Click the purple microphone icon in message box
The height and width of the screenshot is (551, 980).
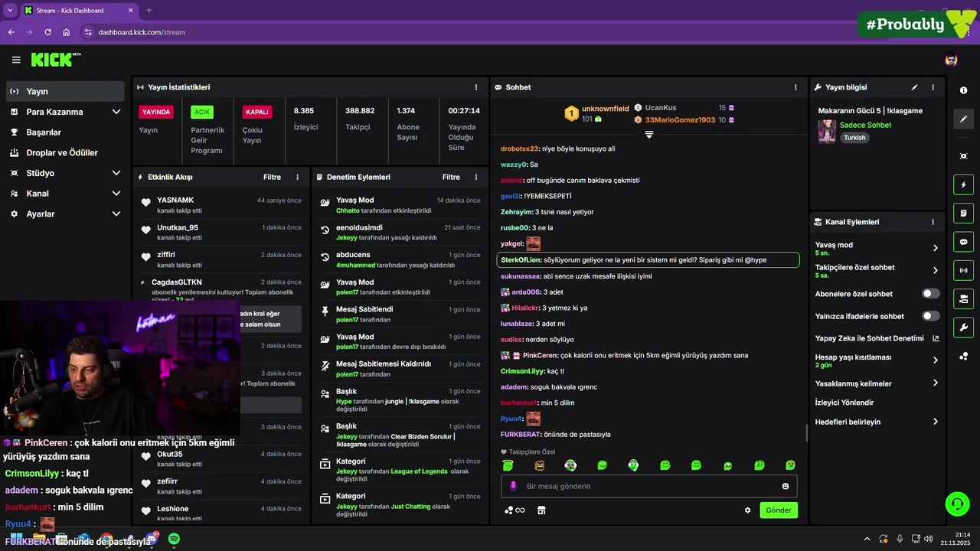coord(513,486)
